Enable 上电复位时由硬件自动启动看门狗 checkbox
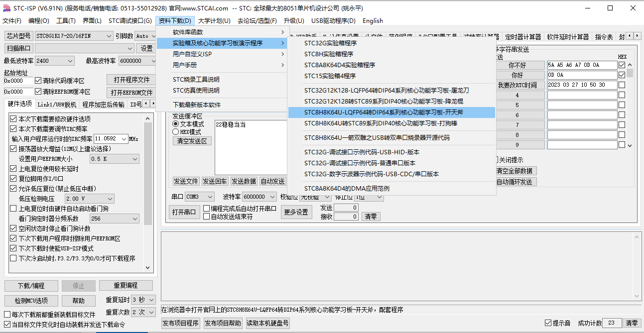 tap(13, 209)
